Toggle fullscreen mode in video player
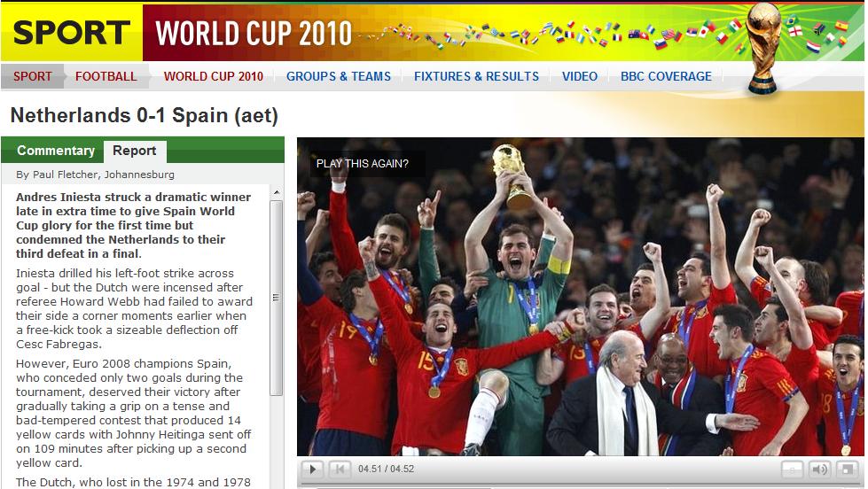Viewport: 868px width, 489px height. click(847, 470)
